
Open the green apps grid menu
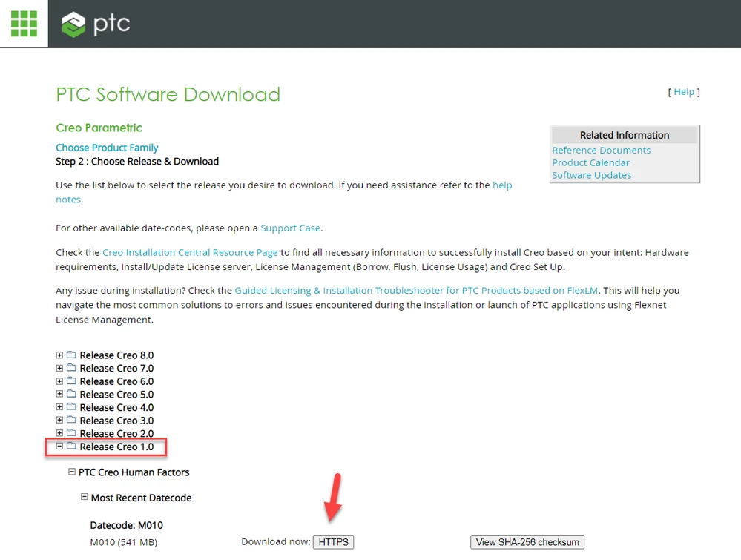tap(24, 24)
